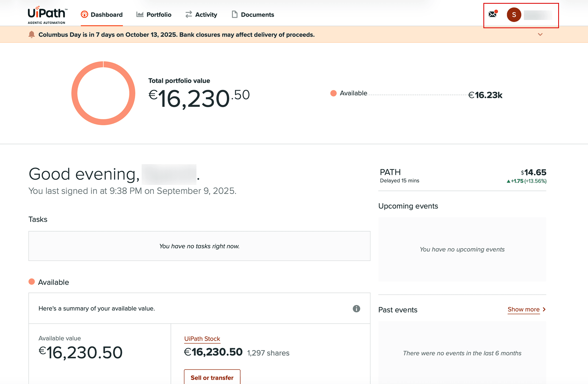Open the UiPath Stock link

(202, 338)
